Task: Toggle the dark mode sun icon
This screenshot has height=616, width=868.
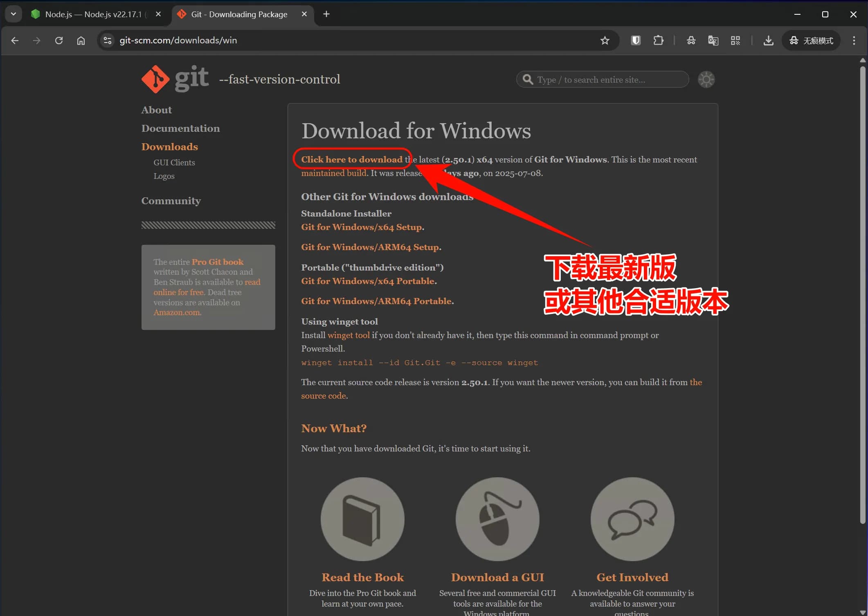Action: click(706, 79)
